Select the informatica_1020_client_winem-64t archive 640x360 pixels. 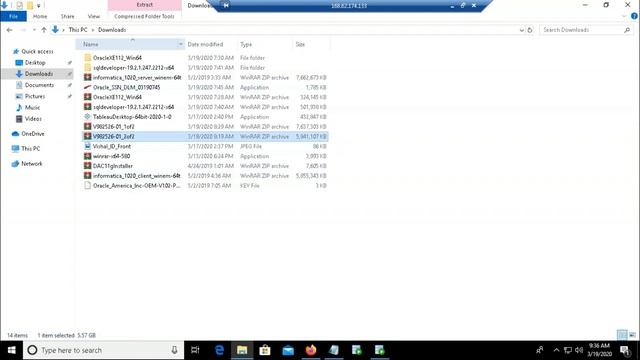coord(205,176)
